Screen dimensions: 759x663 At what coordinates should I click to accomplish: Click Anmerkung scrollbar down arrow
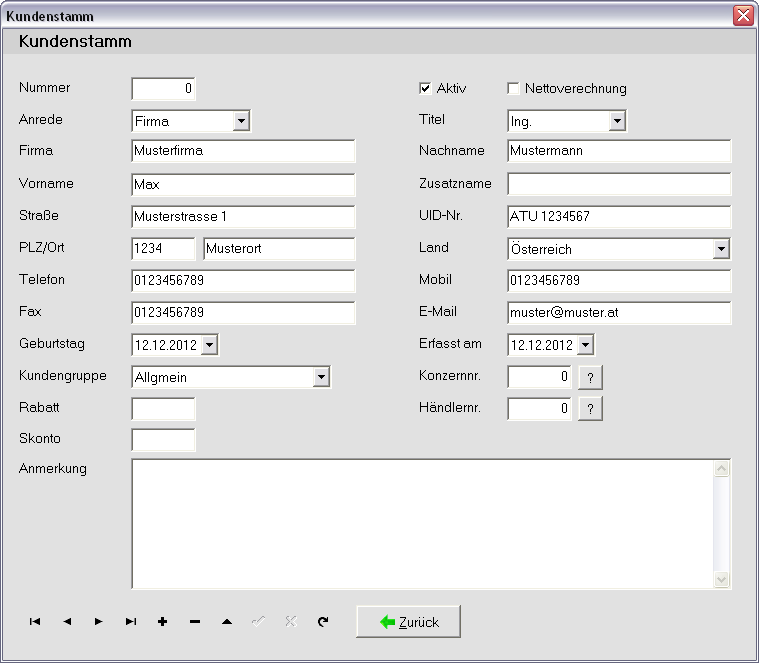tap(721, 579)
